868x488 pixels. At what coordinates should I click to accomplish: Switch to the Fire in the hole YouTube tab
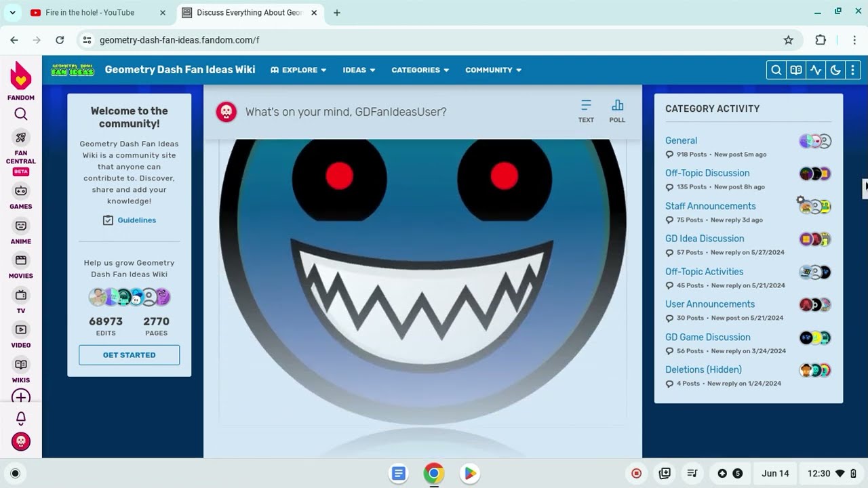[98, 13]
